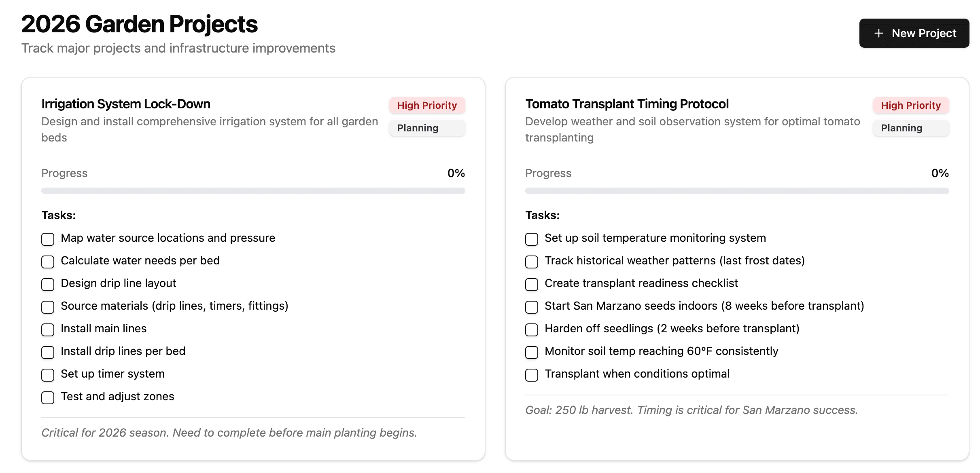The height and width of the screenshot is (473, 980).
Task: Click the New Project button
Action: 914,33
